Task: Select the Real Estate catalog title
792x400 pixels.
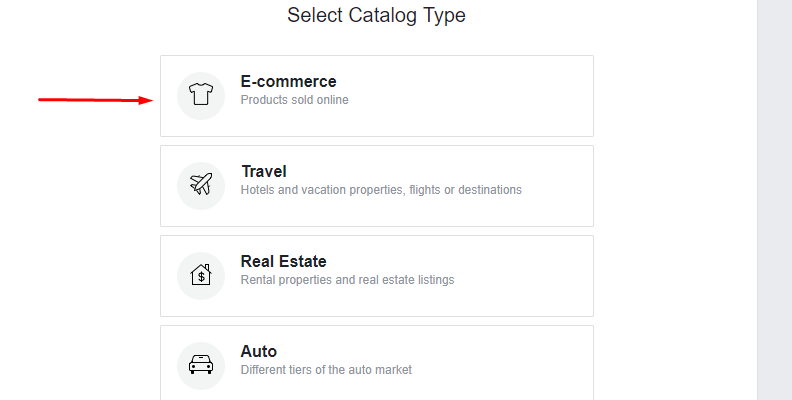Action: coord(283,261)
